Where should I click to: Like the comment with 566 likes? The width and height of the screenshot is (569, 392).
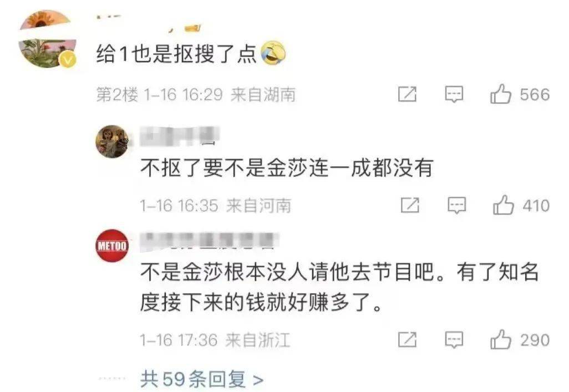pyautogui.click(x=500, y=94)
